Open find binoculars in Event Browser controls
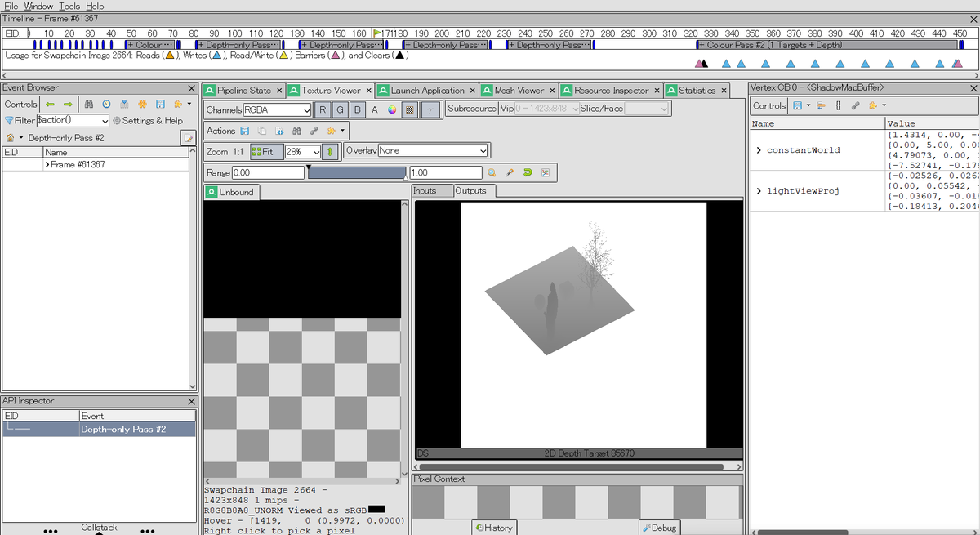This screenshot has width=980, height=535. coord(89,104)
